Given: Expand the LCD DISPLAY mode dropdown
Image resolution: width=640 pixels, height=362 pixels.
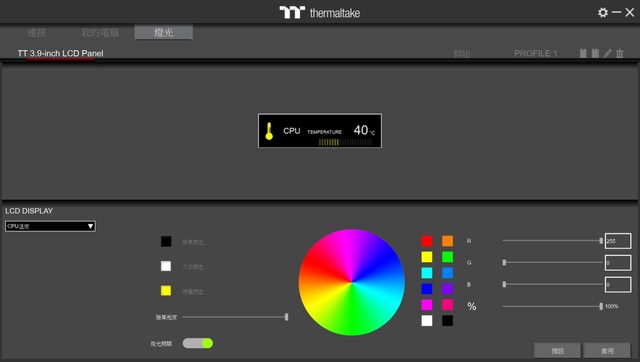Looking at the screenshot, I should tap(50, 226).
